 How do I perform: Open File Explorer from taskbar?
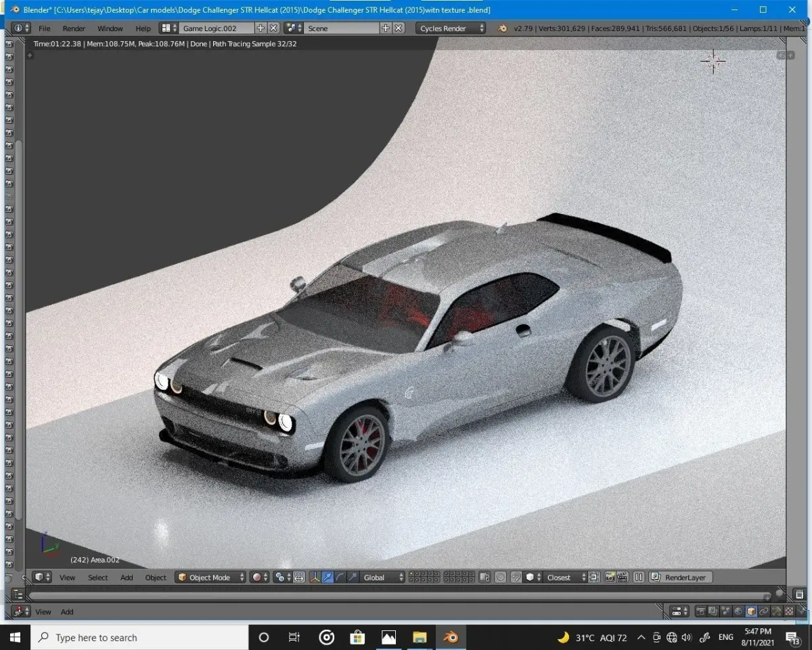click(x=420, y=637)
